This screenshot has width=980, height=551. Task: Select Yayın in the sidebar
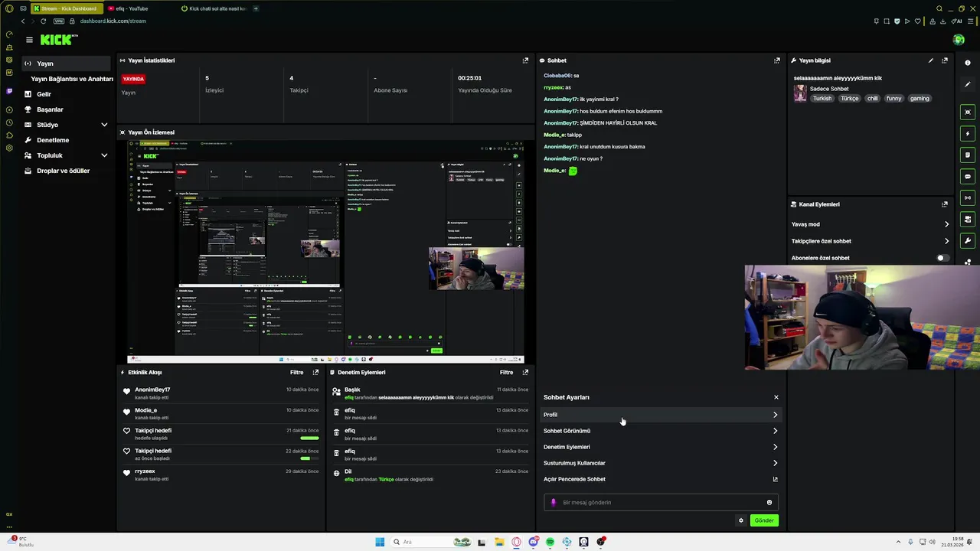67,64
